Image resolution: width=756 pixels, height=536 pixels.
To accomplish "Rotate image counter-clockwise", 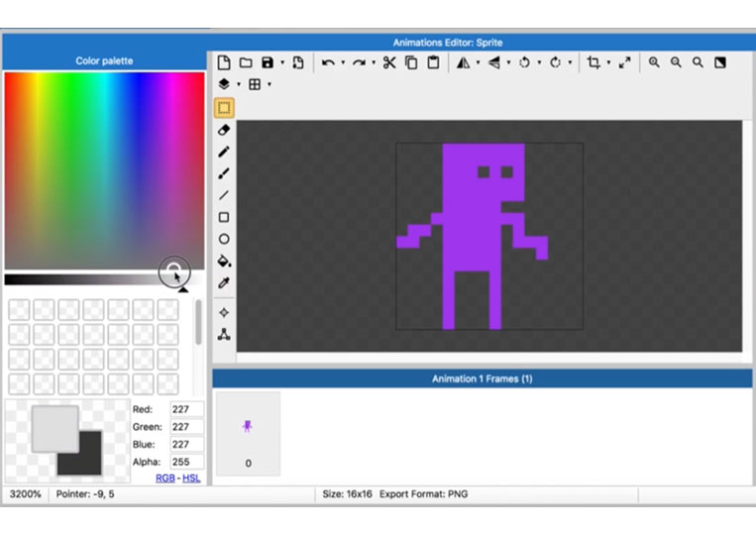I will pos(524,62).
